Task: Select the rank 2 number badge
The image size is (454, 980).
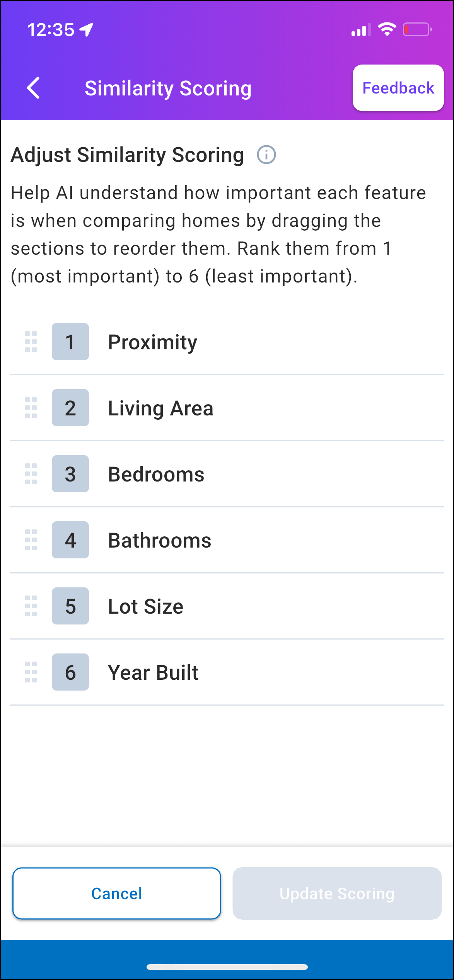Action: [x=70, y=408]
